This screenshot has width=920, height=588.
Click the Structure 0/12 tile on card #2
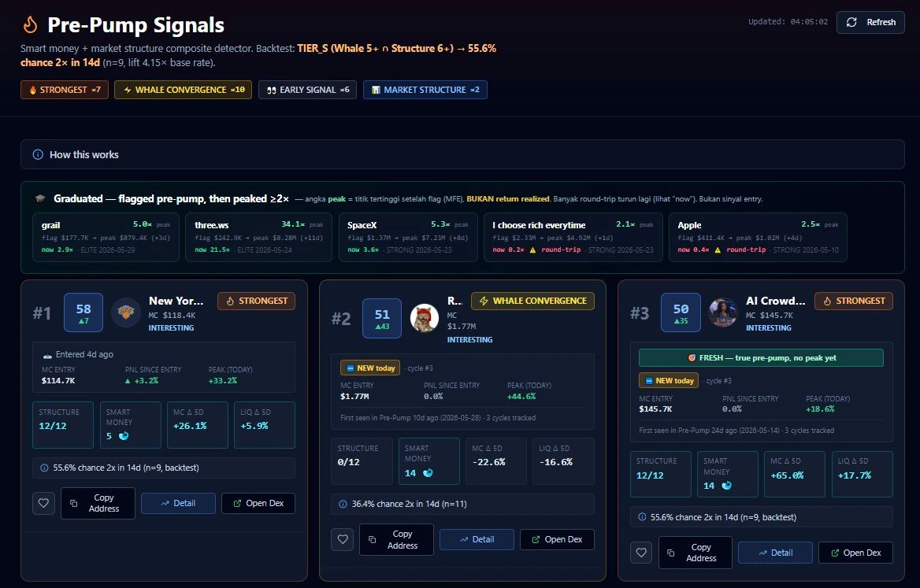point(362,461)
